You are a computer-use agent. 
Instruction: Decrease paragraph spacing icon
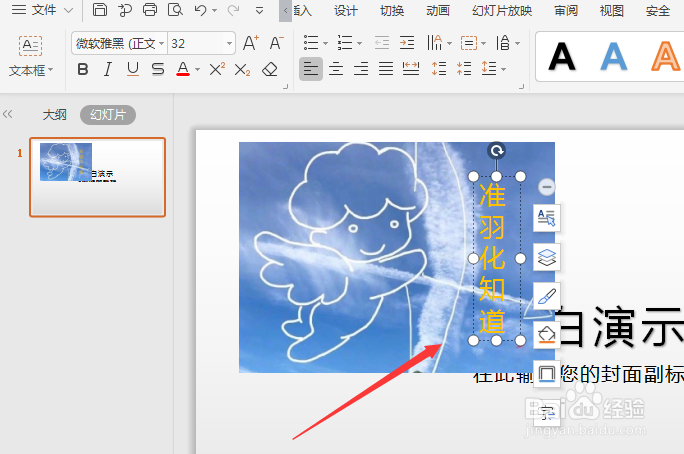pyautogui.click(x=464, y=69)
